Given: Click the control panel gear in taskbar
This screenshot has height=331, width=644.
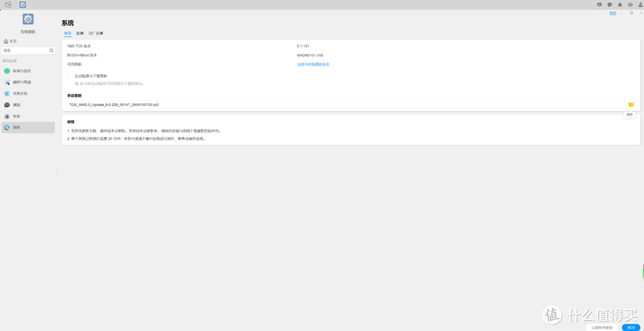Looking at the screenshot, I should (x=22, y=4).
